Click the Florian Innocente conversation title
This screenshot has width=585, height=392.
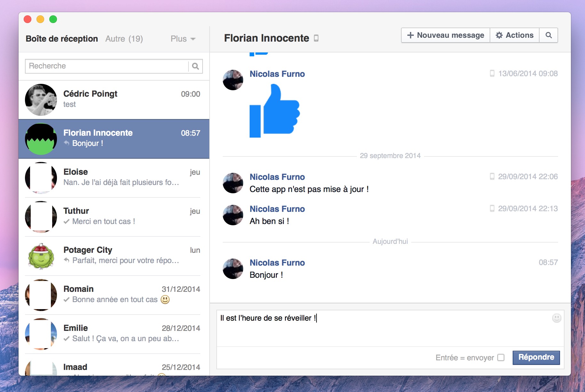point(267,38)
